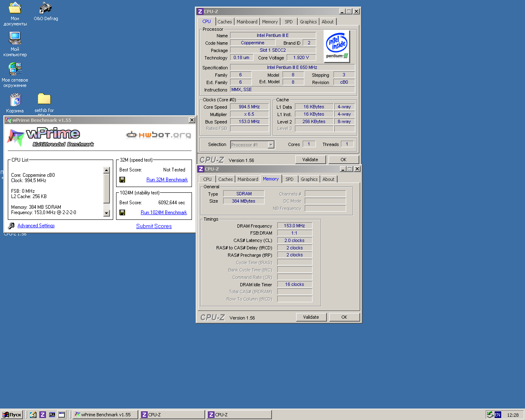This screenshot has width=525, height=420.
Task: Select second CPU-Z taskbar button
Action: pyautogui.click(x=239, y=415)
